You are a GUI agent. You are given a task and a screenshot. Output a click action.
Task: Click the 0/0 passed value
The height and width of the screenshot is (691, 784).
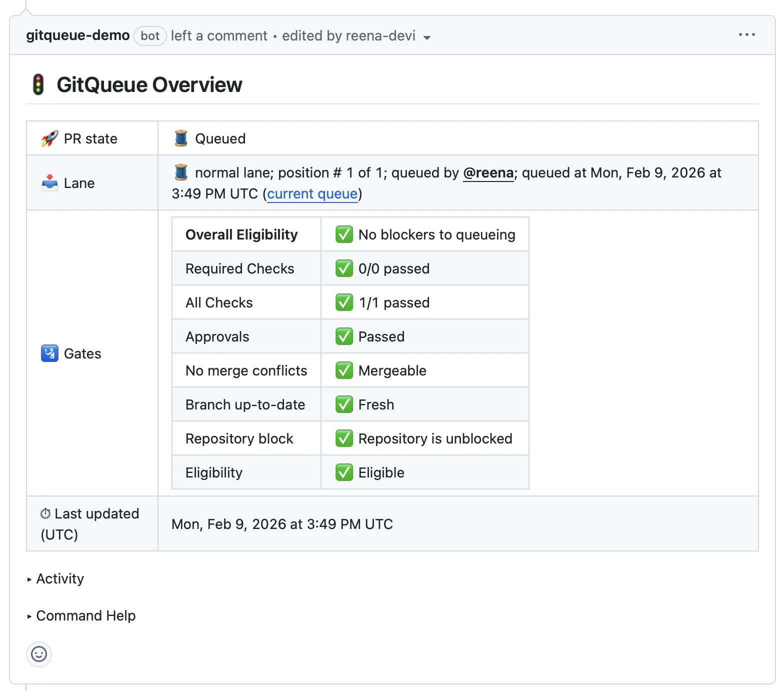pyautogui.click(x=394, y=268)
